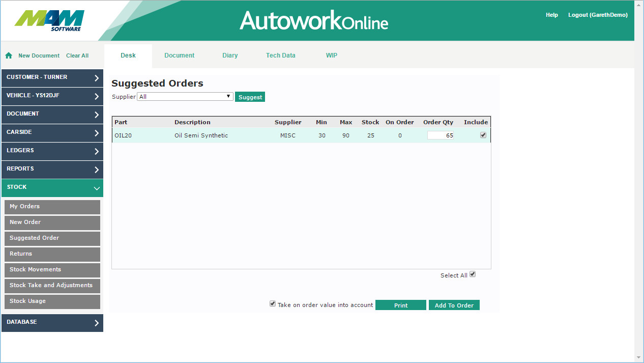Collapse the Stock sidebar section
Viewport: 644px width, 363px height.
point(52,187)
